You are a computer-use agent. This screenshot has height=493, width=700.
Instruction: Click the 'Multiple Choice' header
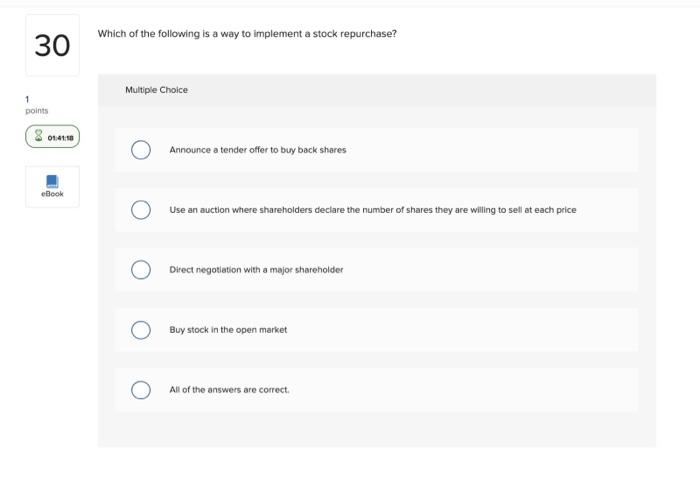pyautogui.click(x=156, y=90)
